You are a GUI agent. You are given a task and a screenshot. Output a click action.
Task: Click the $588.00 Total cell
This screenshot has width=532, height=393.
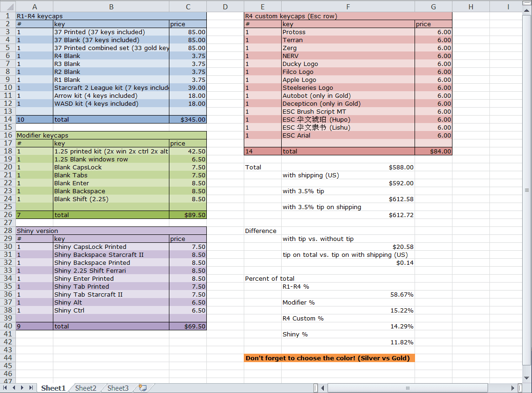pos(348,167)
